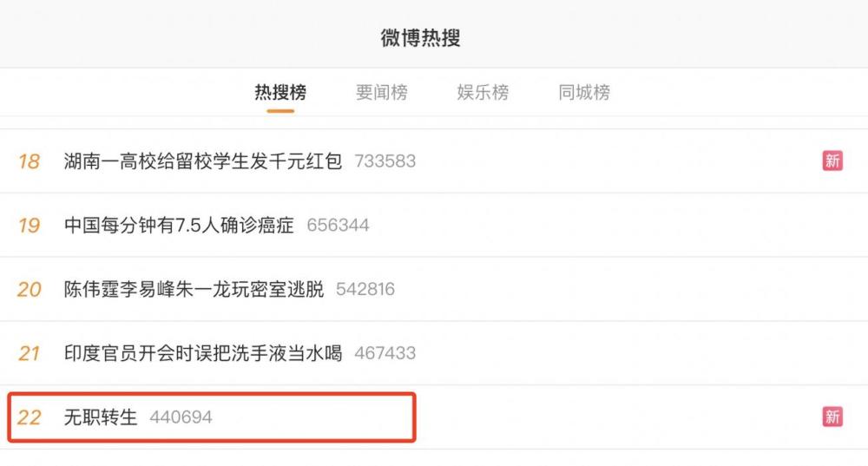Viewport: 868px width, 466px height.
Task: Click the 微博热搜 page title
Action: tap(421, 37)
